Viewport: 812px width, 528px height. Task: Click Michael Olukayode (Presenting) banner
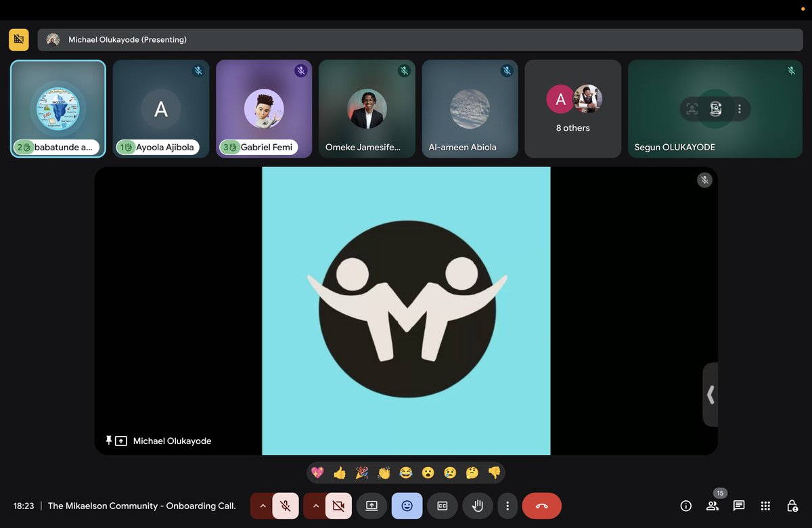420,40
